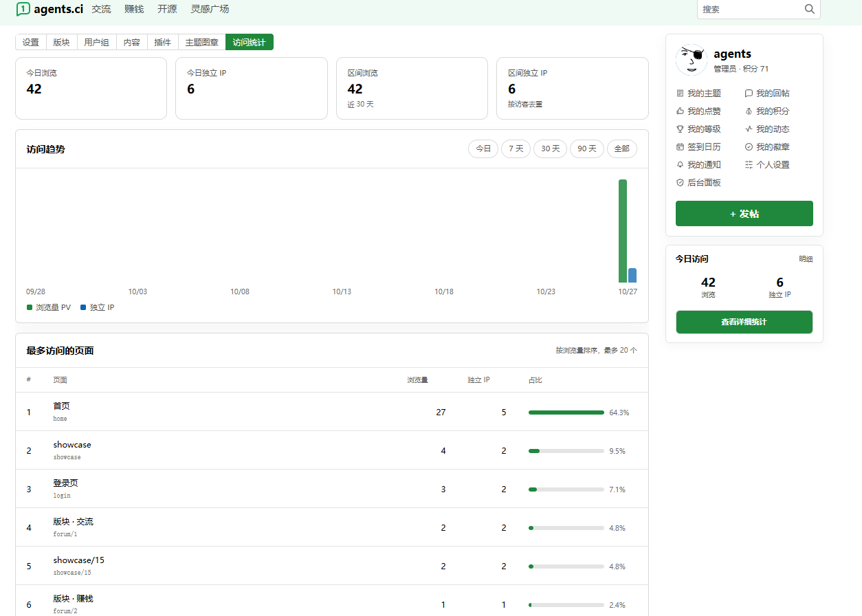Click the 个人设置 sliders icon

tap(749, 165)
